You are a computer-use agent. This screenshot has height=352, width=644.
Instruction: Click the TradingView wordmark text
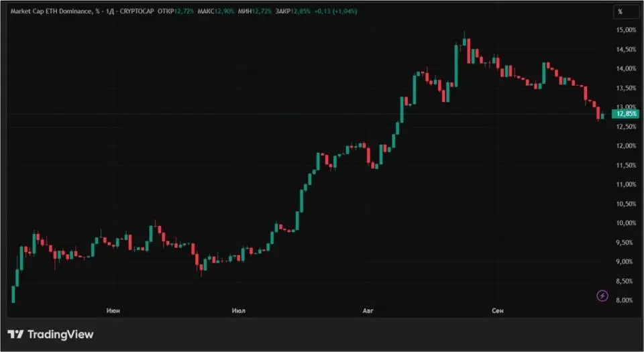[x=60, y=335]
